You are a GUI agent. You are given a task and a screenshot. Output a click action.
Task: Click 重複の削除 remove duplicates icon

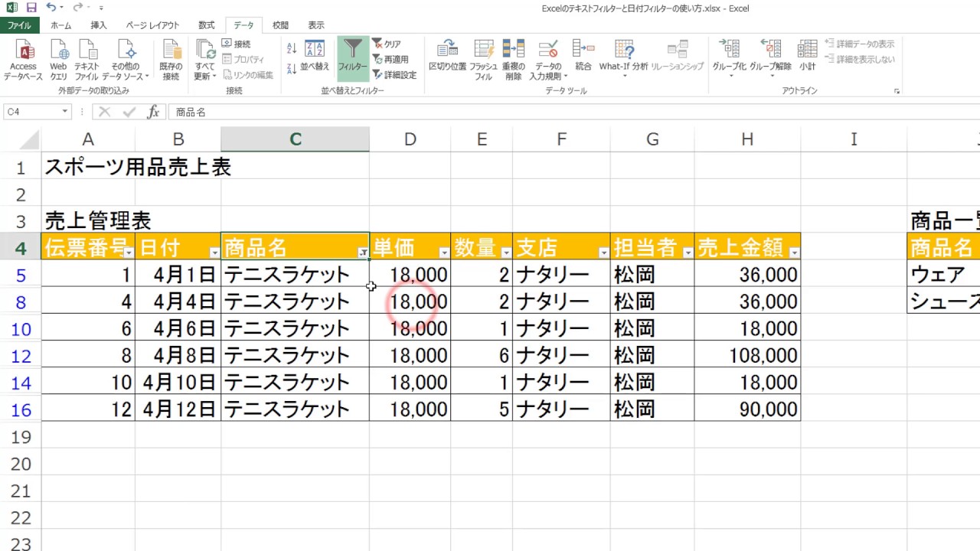coord(514,60)
